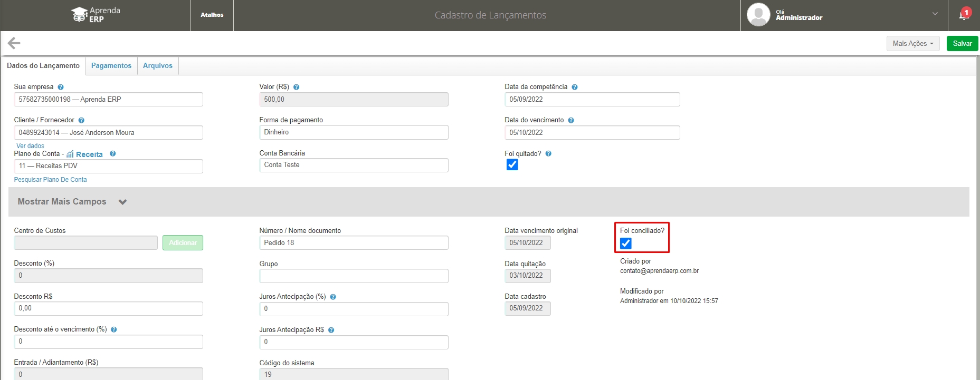Click the Aprenda ERP logo

pyautogui.click(x=96, y=15)
